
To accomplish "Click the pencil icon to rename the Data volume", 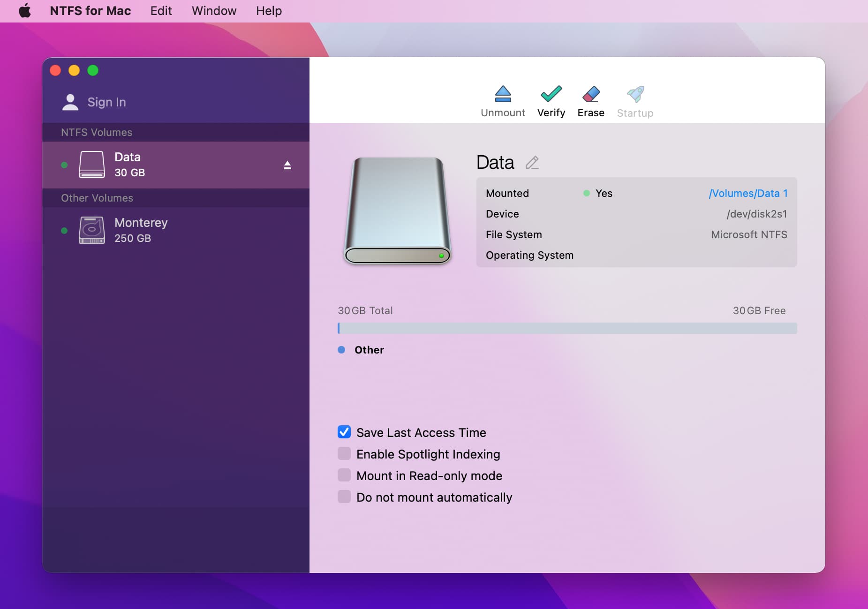I will tap(532, 163).
